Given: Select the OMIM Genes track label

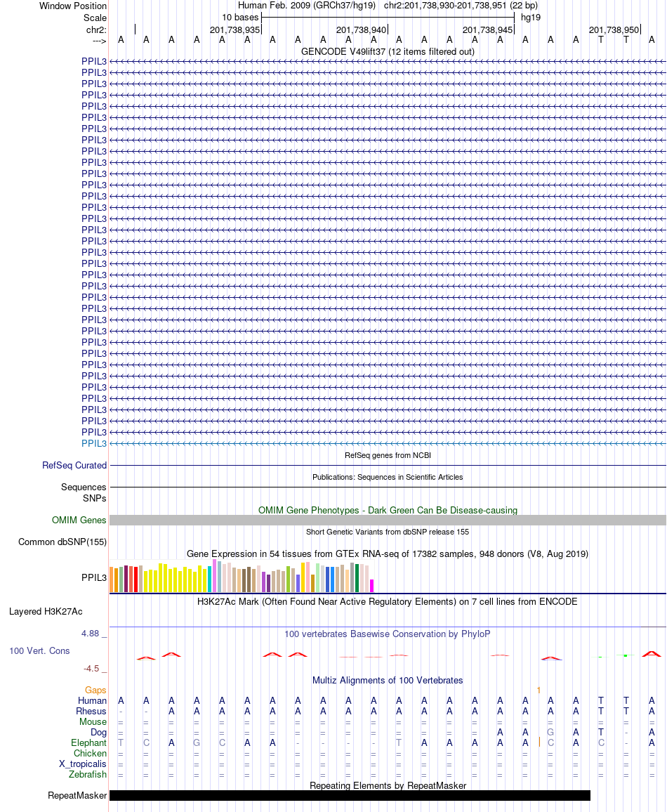Looking at the screenshot, I should point(79,520).
